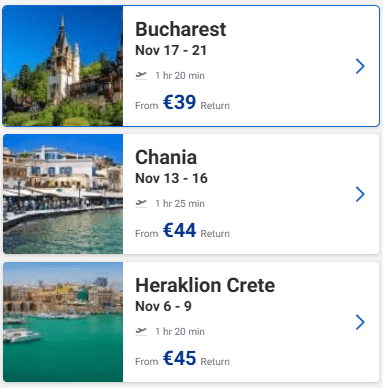Click the €44 return price
This screenshot has width=383, height=388.
click(179, 230)
